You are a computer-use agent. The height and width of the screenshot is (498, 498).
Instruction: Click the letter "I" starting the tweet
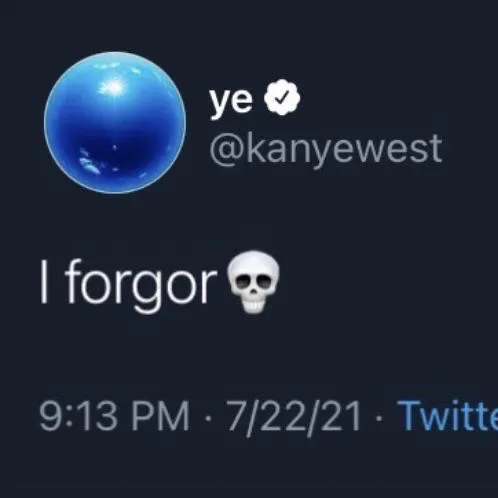pyautogui.click(x=44, y=282)
